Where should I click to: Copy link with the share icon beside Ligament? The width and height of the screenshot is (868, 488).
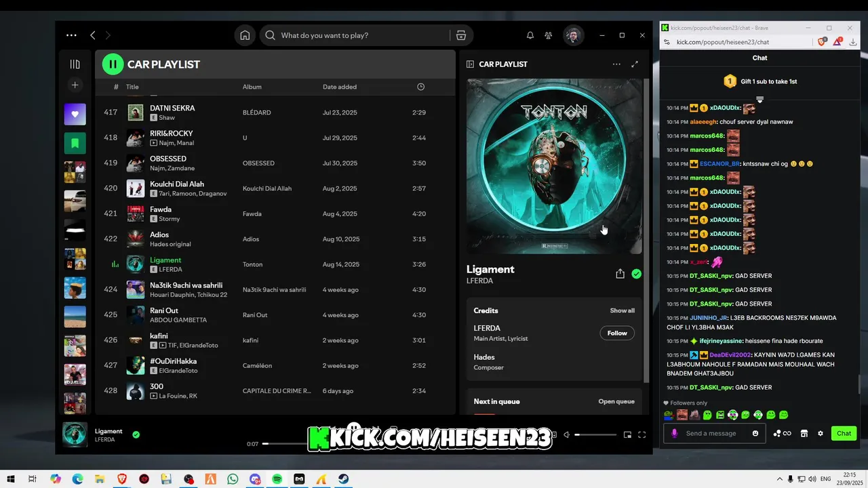620,274
